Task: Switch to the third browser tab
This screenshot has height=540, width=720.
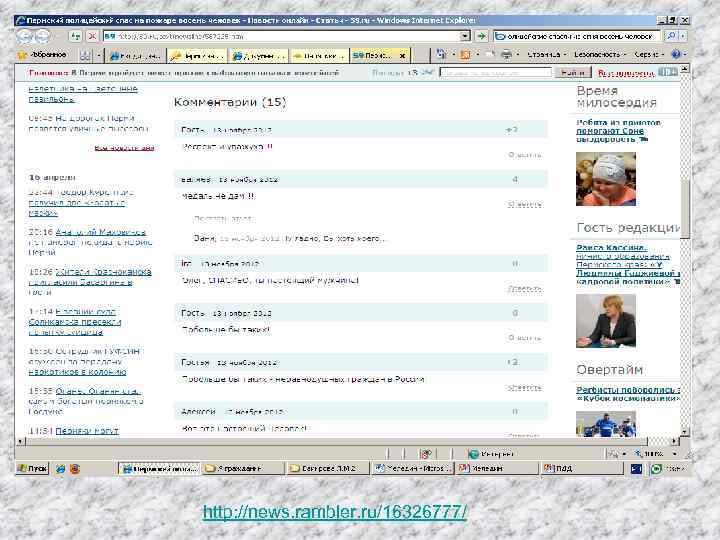Action: [259, 56]
